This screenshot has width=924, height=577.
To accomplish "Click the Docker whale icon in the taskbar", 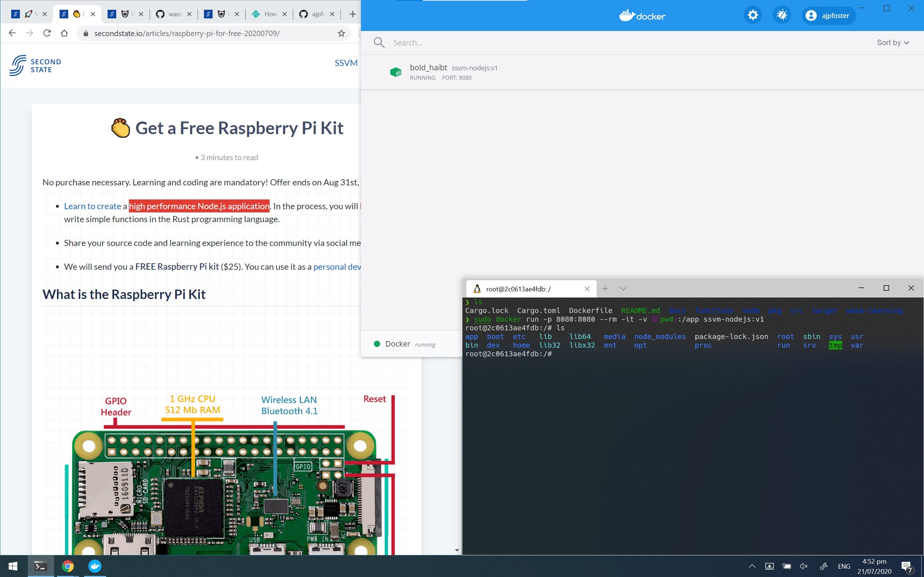I will click(94, 566).
